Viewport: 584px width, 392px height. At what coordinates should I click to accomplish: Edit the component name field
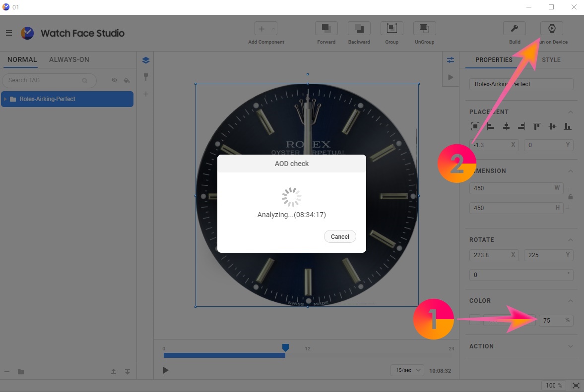pos(521,84)
